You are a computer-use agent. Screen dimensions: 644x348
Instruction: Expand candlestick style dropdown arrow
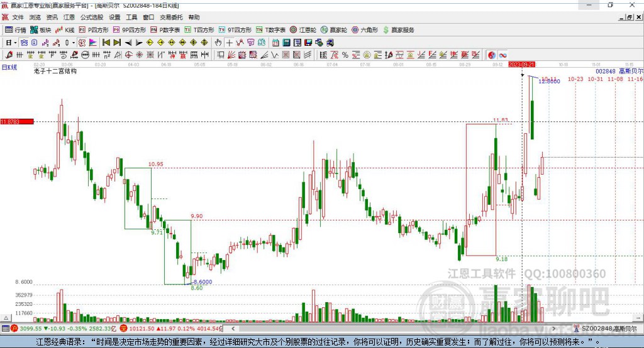tap(74, 43)
